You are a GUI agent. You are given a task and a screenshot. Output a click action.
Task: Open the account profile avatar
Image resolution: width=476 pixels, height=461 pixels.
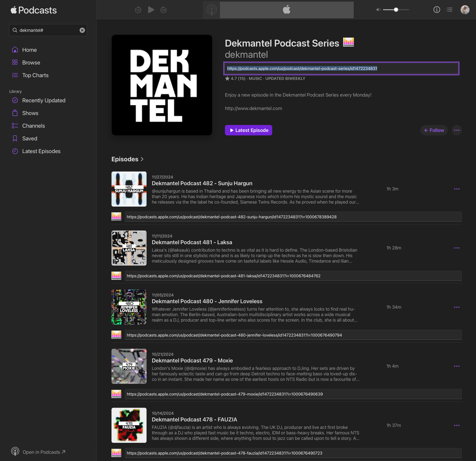coord(465,10)
